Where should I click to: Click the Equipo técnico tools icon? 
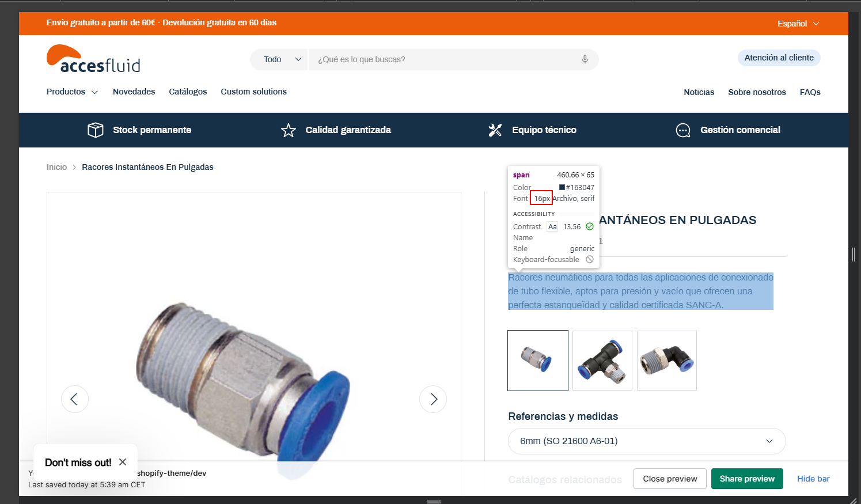click(x=495, y=130)
